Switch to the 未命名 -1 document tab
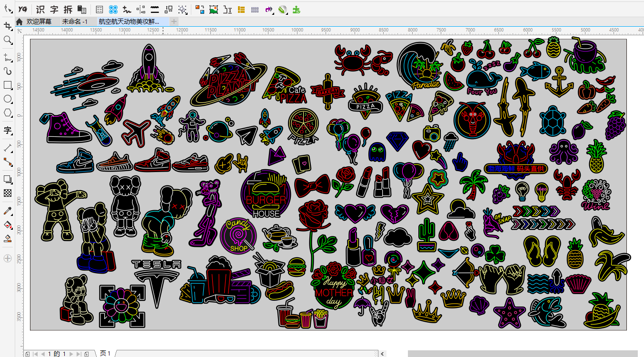644x357 pixels. (x=75, y=21)
